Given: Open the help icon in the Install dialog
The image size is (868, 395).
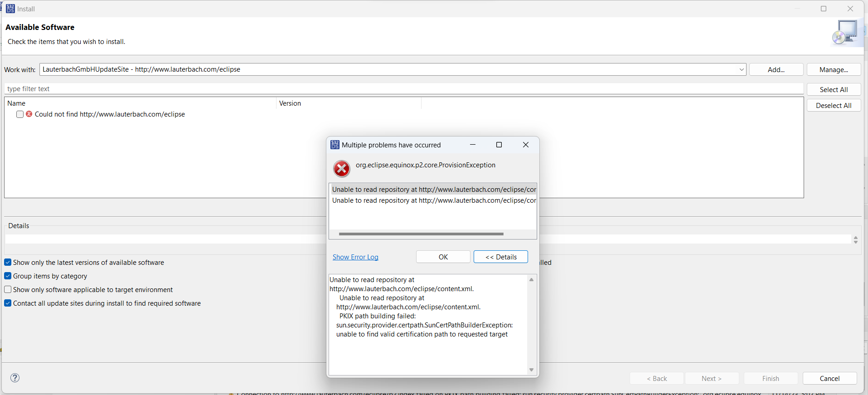Looking at the screenshot, I should pos(15,378).
